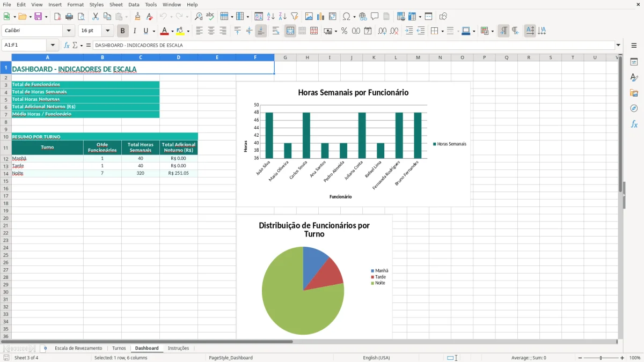Viewport: 644px width, 362px height.
Task: Open the Data menu
Action: click(x=134, y=4)
